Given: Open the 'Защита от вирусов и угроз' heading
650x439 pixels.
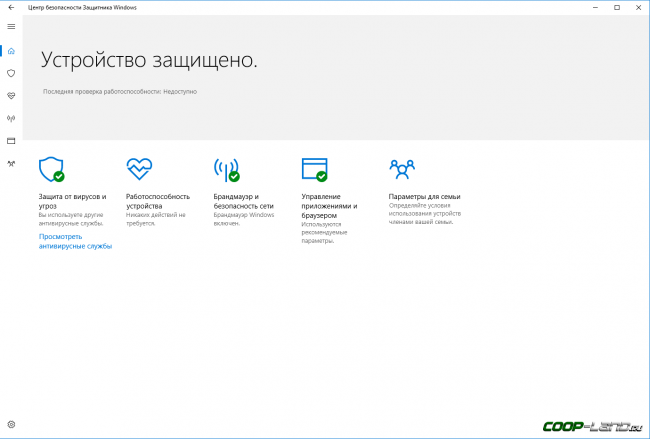Looking at the screenshot, I should (73, 201).
